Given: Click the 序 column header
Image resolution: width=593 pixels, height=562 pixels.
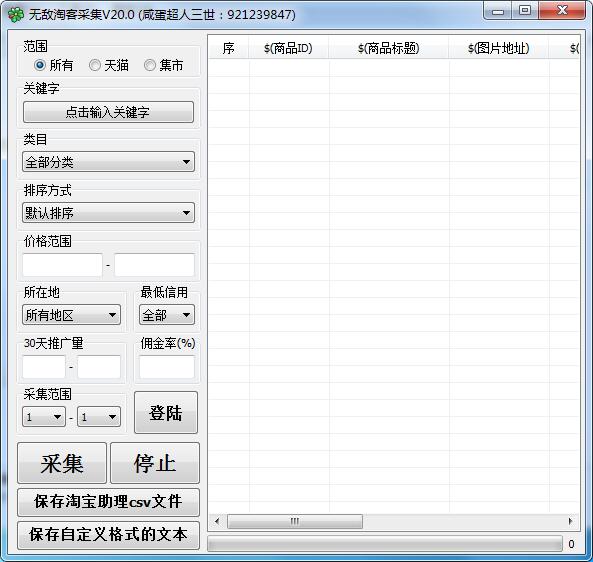Looking at the screenshot, I should (228, 48).
